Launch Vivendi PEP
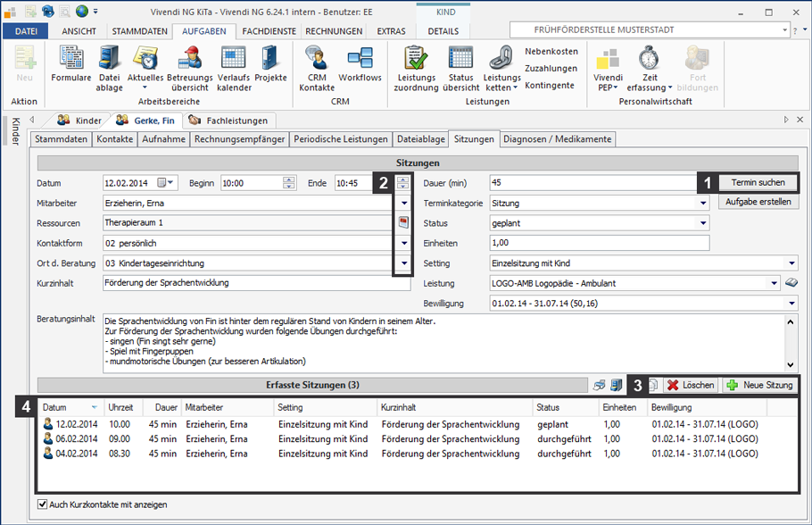 point(608,69)
